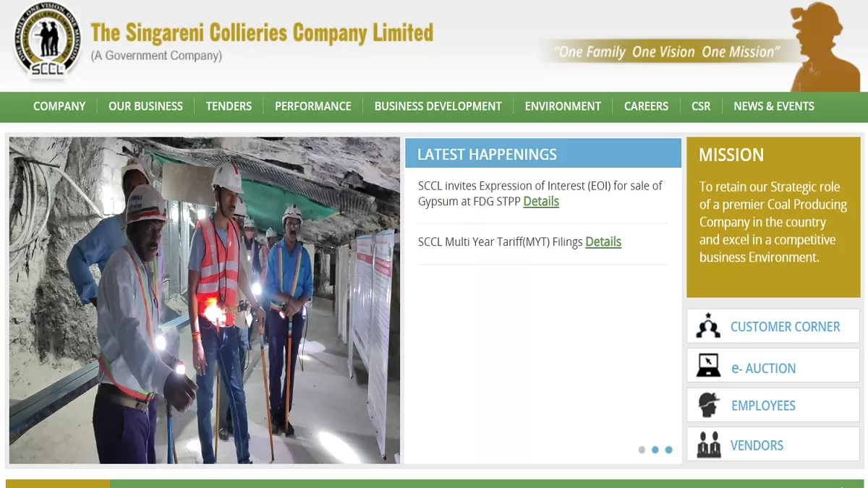This screenshot has width=868, height=488.
Task: Click the SCCL logo emblem
Action: pos(48,40)
